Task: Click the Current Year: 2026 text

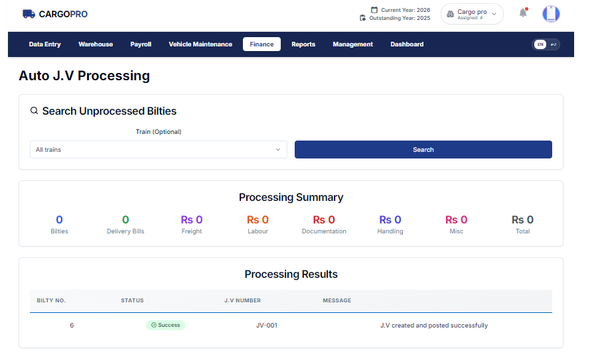Action: pyautogui.click(x=406, y=10)
